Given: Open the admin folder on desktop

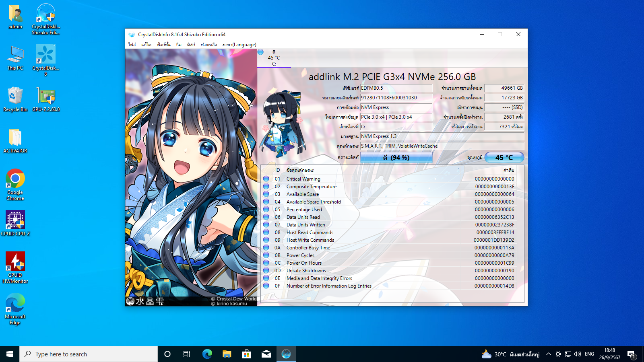Looking at the screenshot, I should (x=15, y=17).
